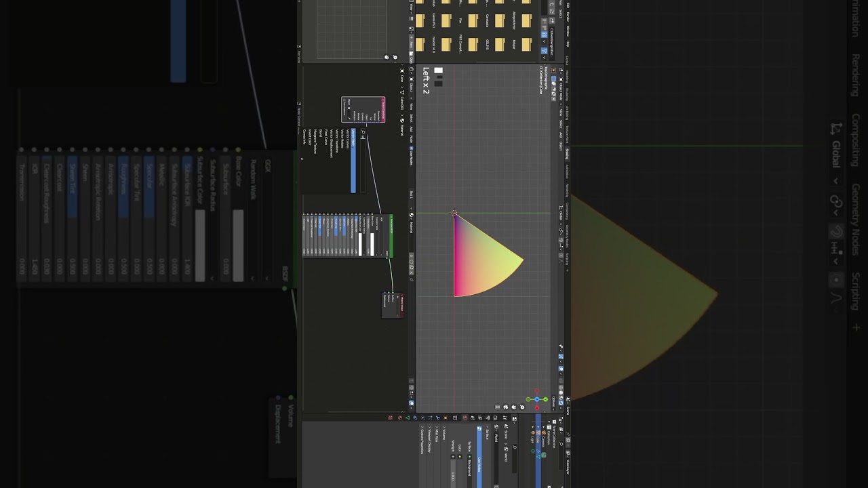Viewport: 868px width, 488px height.
Task: Open node editor Node menu
Action: [411, 139]
